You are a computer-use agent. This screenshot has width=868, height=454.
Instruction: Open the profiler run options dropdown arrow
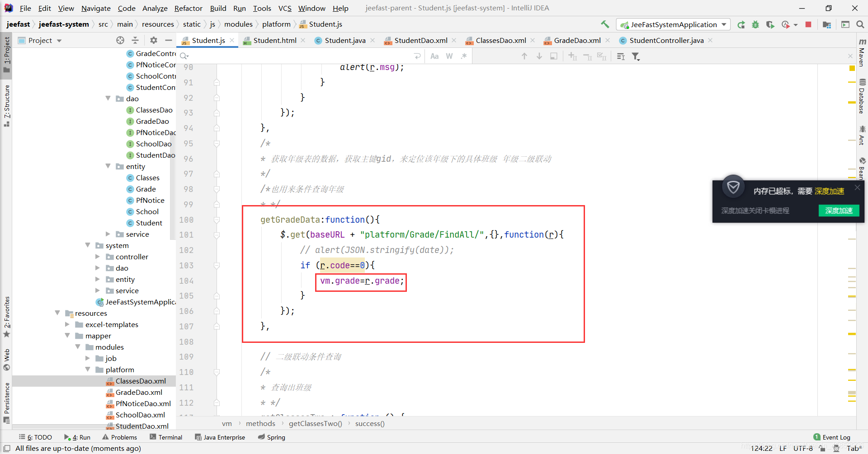pos(795,25)
